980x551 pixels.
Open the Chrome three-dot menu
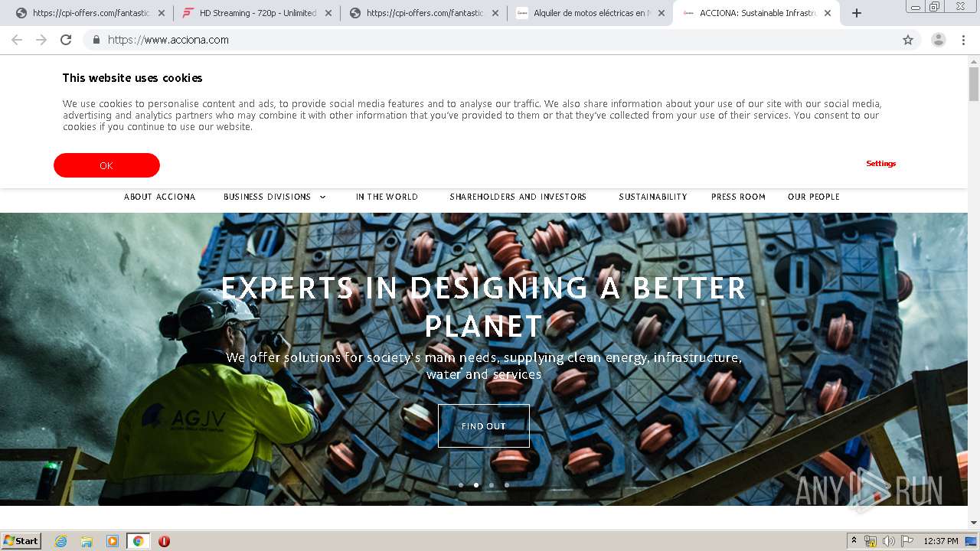(963, 40)
